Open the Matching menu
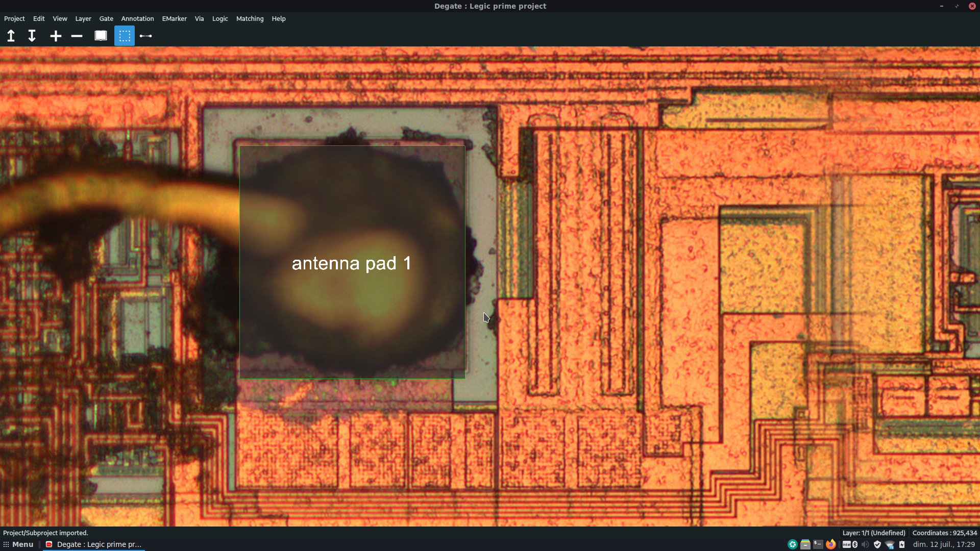This screenshot has width=980, height=551. click(250, 18)
